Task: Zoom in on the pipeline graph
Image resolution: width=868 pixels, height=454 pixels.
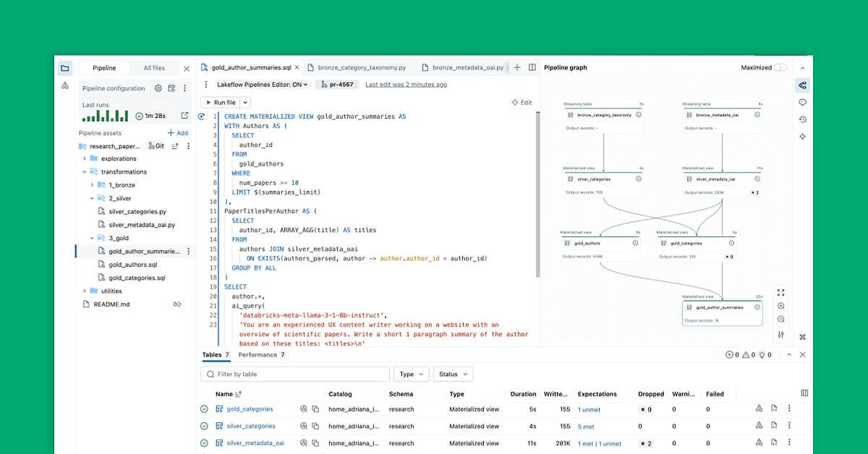Action: (x=781, y=306)
